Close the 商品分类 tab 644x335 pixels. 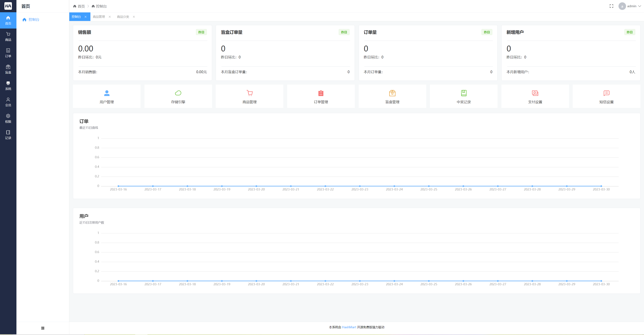point(134,17)
